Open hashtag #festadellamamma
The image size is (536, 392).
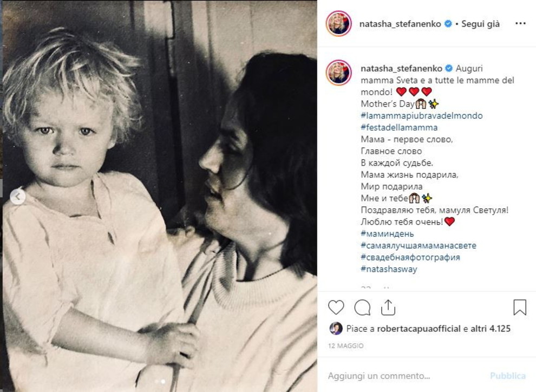tap(399, 127)
